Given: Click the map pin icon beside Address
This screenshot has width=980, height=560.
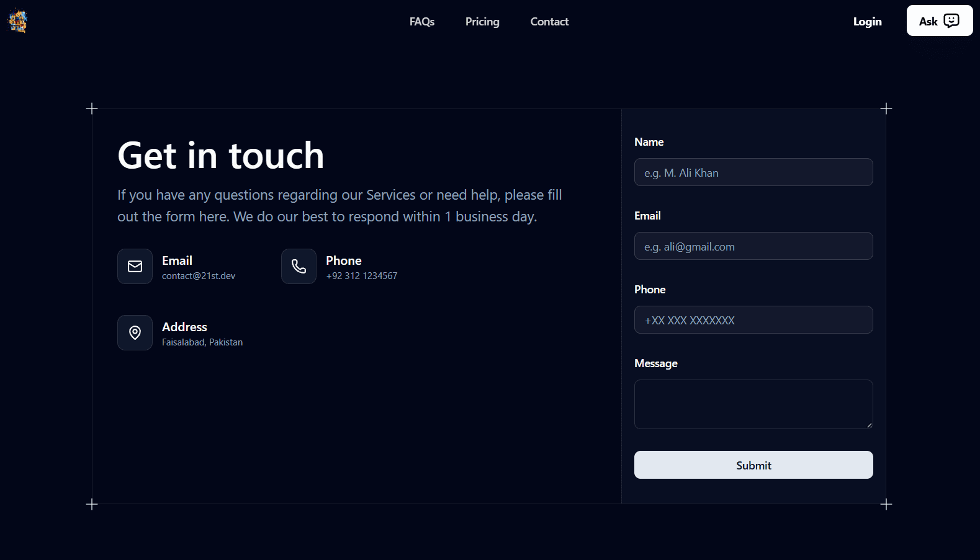Looking at the screenshot, I should 135,332.
